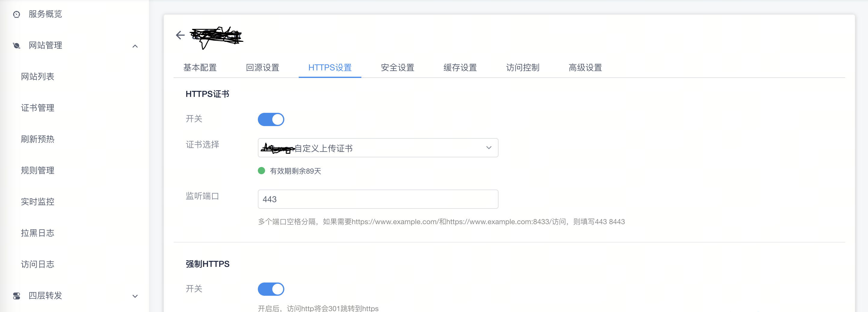Disable the HTTPS证书 switch
Image resolution: width=868 pixels, height=312 pixels.
click(x=271, y=119)
